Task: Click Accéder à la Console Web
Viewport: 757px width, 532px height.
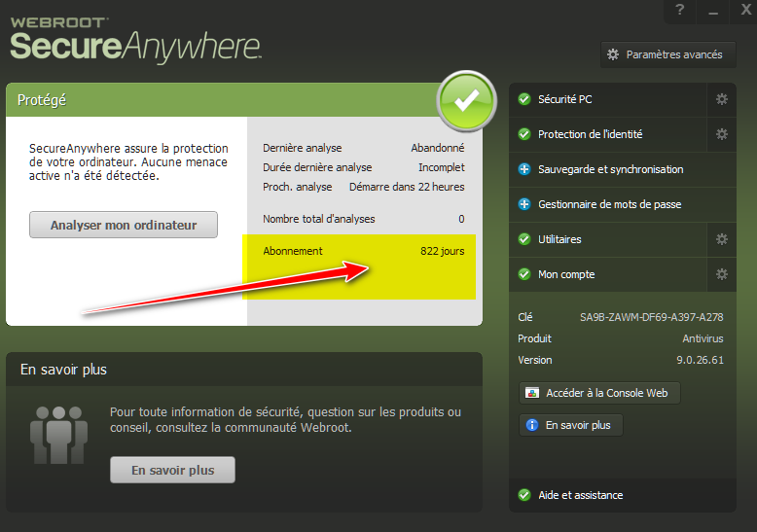Action: 599,393
